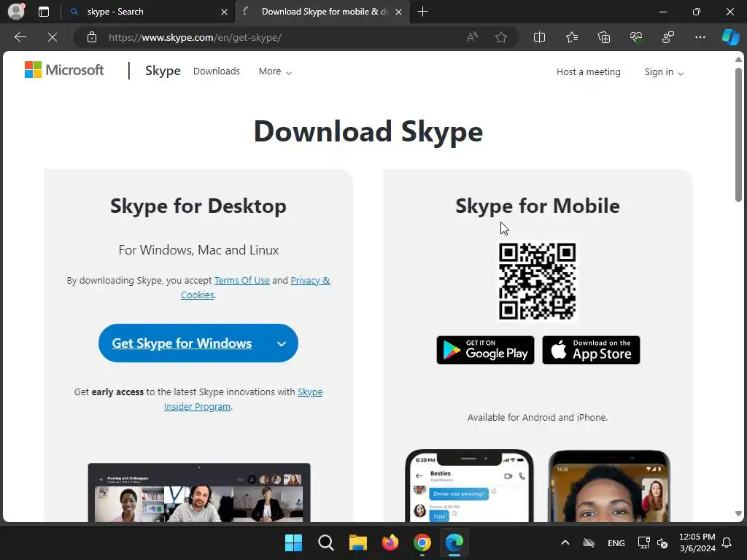Open taskbar Search
This screenshot has width=747, height=560.
[x=326, y=542]
